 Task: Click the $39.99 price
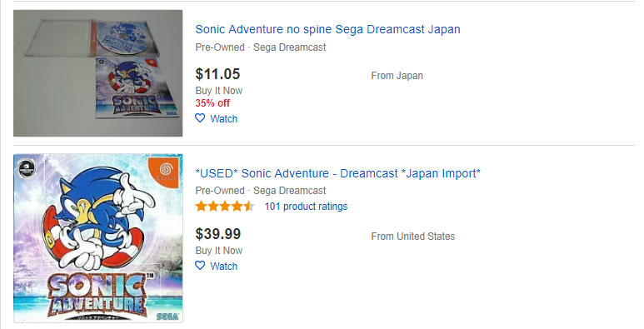[x=217, y=234]
